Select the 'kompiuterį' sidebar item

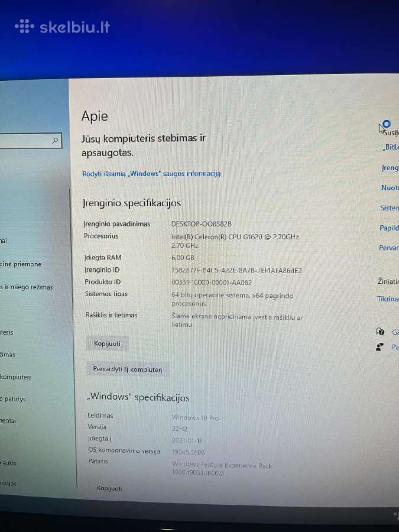15,377
